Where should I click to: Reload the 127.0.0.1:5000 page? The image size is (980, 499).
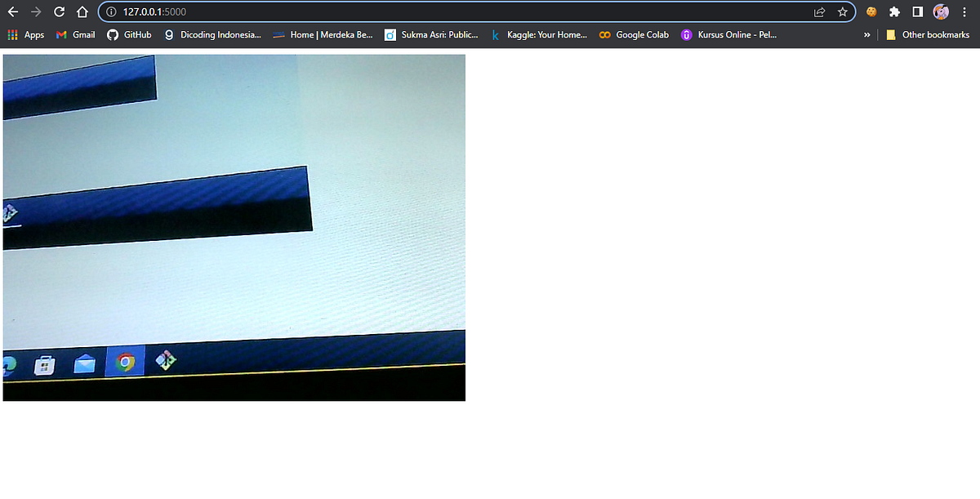(58, 11)
